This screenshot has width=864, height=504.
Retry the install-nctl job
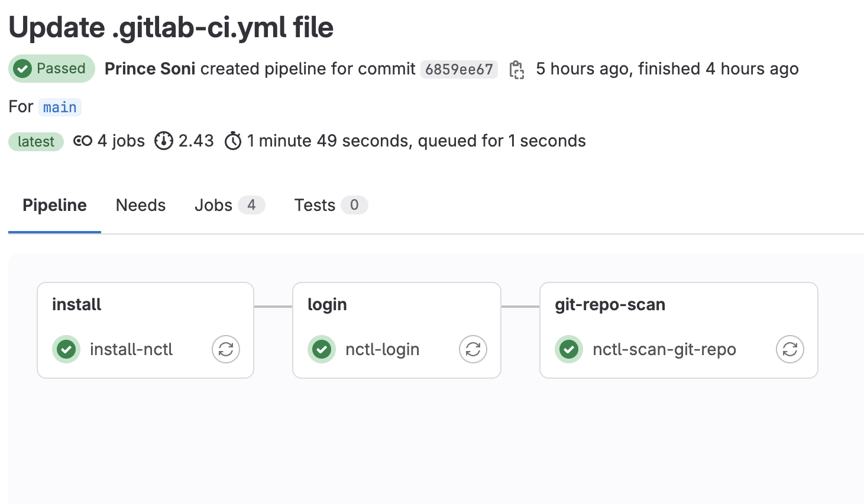pyautogui.click(x=226, y=349)
